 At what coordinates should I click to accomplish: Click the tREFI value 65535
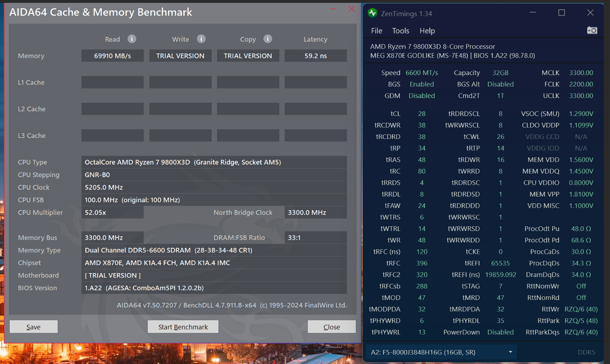[501, 263]
